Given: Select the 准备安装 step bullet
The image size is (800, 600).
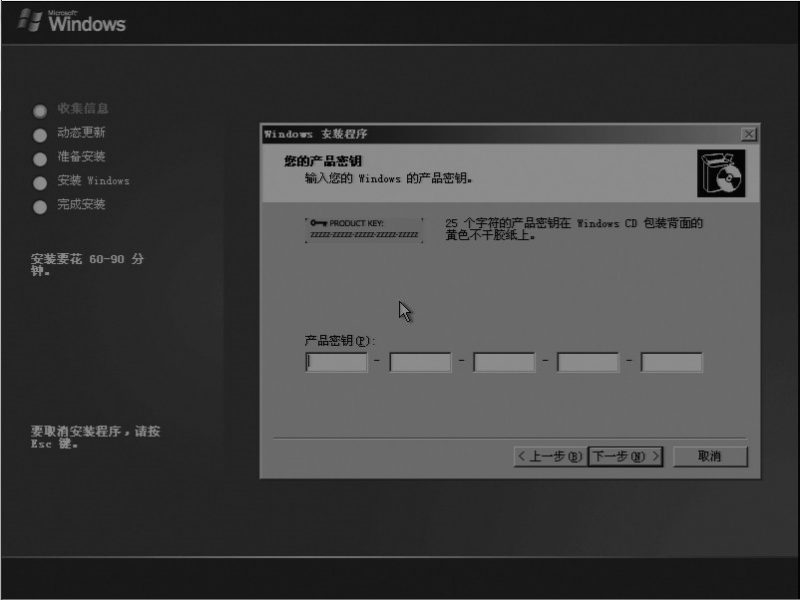Looking at the screenshot, I should 40,158.
